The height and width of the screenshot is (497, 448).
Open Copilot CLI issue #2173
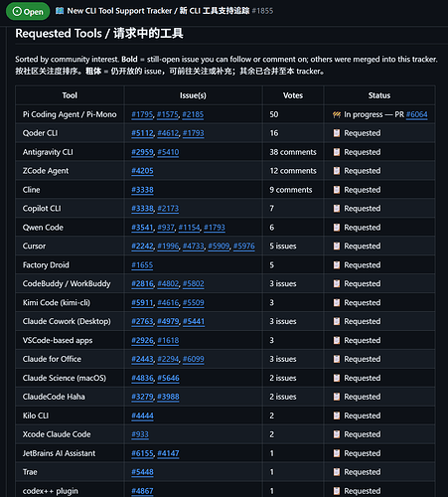click(x=168, y=209)
